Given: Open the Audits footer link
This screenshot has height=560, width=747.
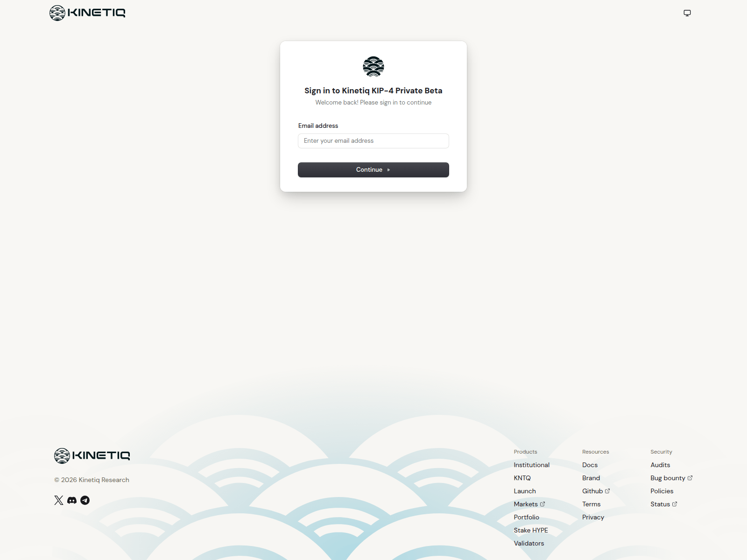Looking at the screenshot, I should pyautogui.click(x=660, y=465).
